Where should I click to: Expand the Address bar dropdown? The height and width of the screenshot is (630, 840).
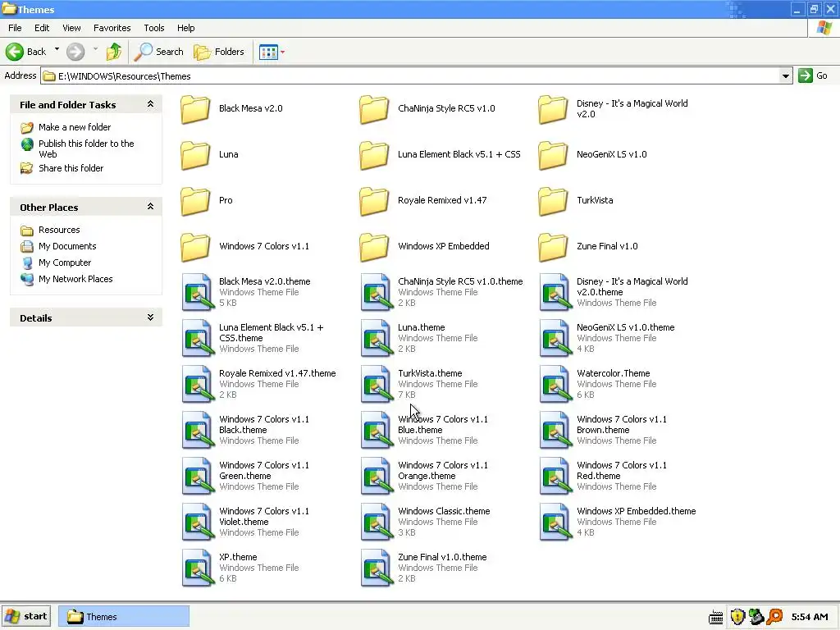785,76
